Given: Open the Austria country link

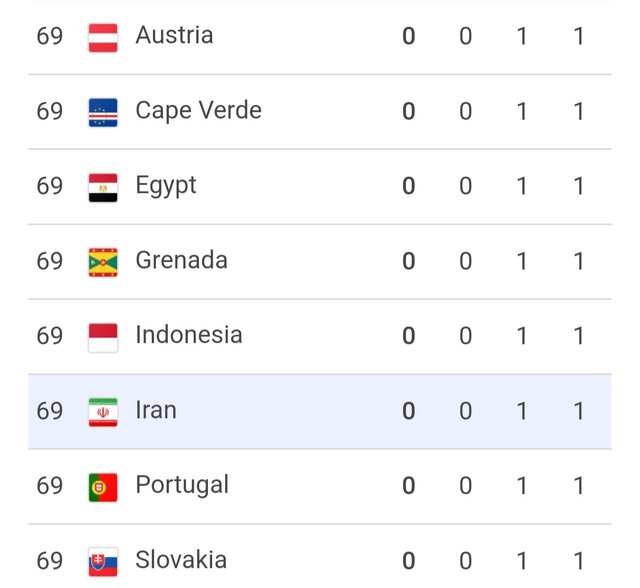Looking at the screenshot, I should point(174,36).
